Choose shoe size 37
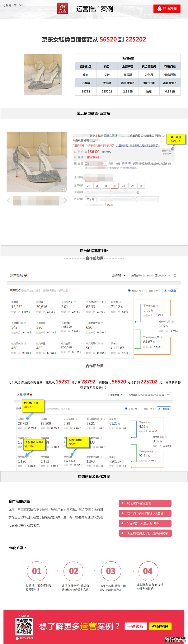The image size is (188, 644). coord(114,186)
